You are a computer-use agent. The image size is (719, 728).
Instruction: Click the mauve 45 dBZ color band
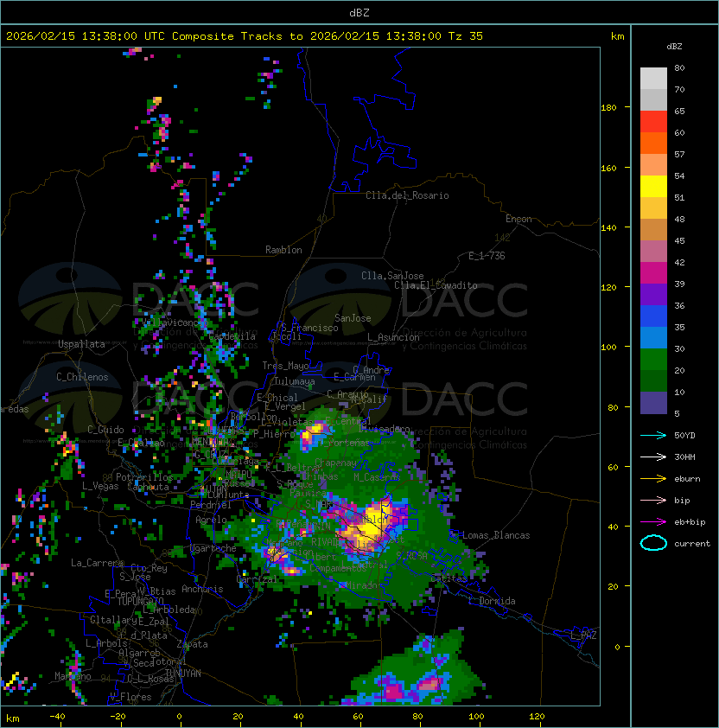(653, 252)
